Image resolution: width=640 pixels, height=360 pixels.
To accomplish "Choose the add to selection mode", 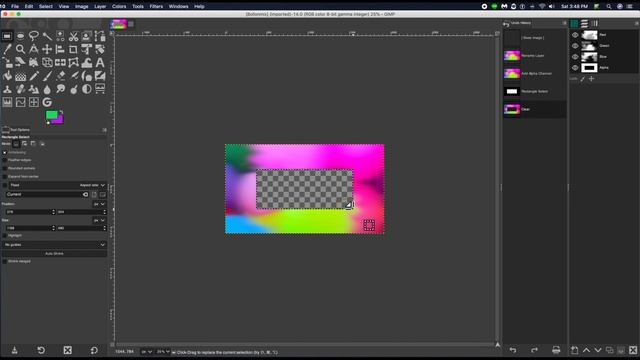I will click(x=24, y=144).
